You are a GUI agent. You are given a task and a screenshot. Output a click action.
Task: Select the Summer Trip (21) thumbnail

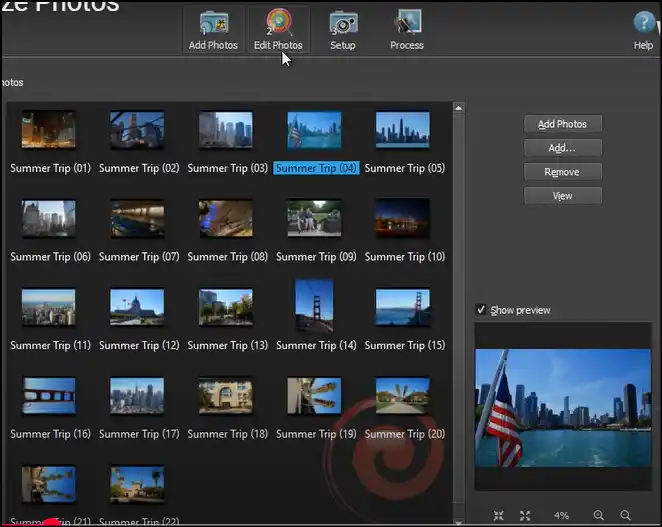click(49, 484)
